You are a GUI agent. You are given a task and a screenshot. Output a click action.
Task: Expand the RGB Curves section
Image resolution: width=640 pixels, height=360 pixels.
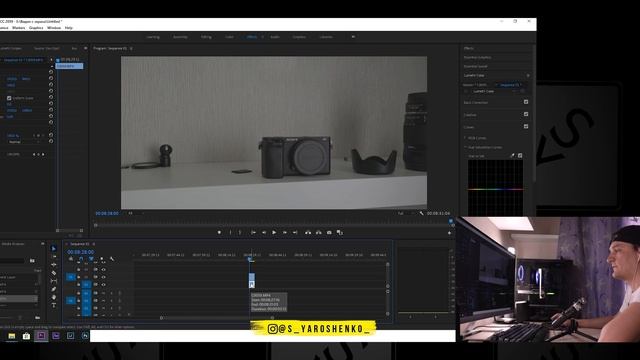[x=465, y=138]
